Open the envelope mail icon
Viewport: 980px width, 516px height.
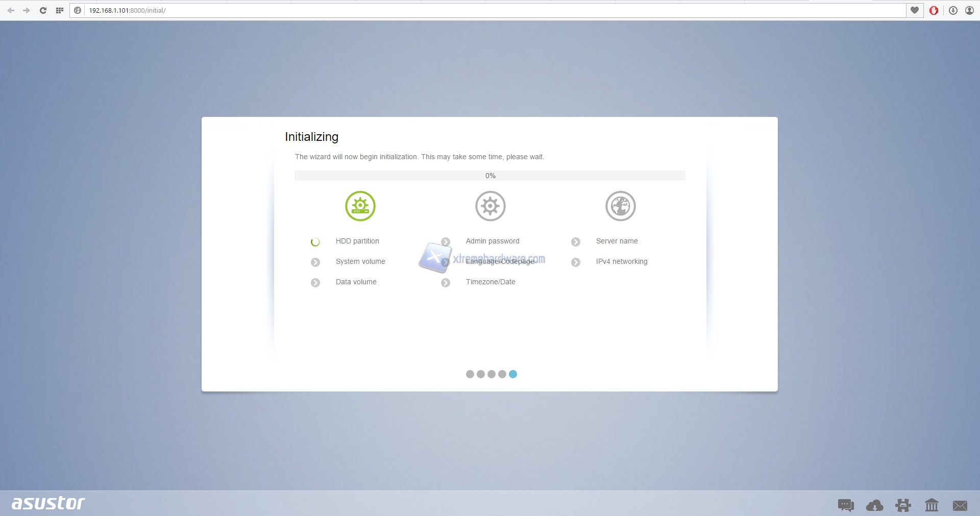click(960, 505)
